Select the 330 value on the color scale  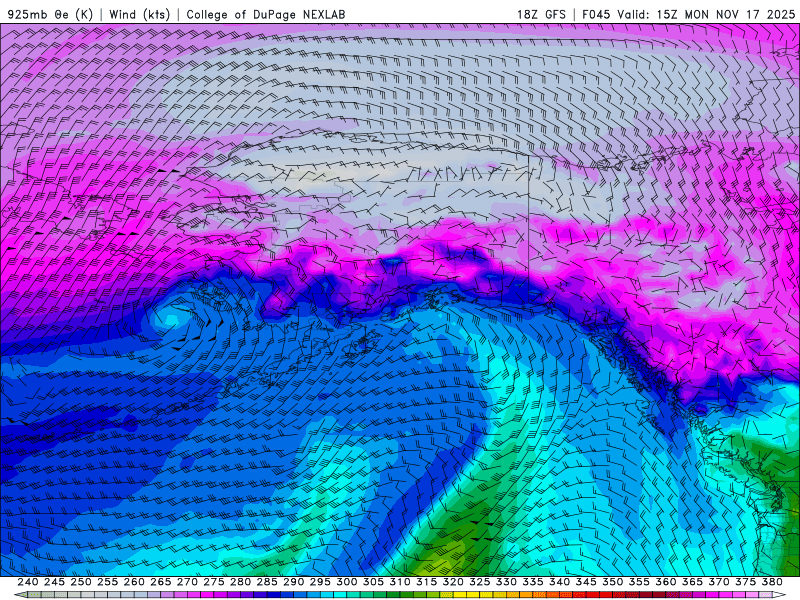pyautogui.click(x=506, y=582)
